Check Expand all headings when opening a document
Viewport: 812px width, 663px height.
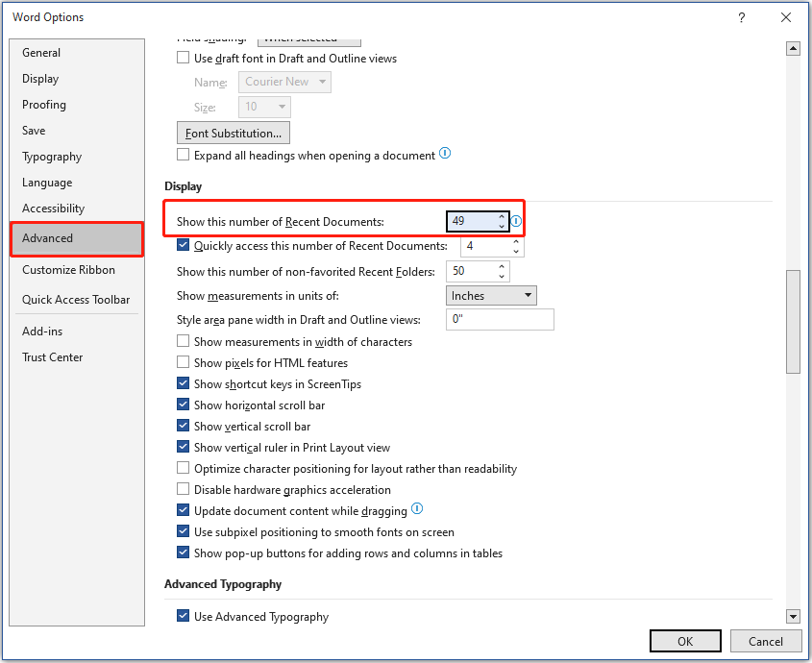183,155
